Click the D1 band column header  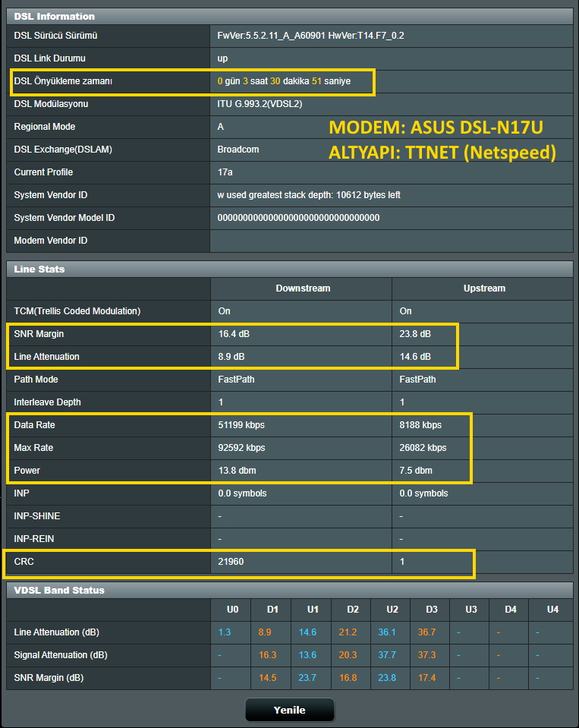[x=272, y=609]
